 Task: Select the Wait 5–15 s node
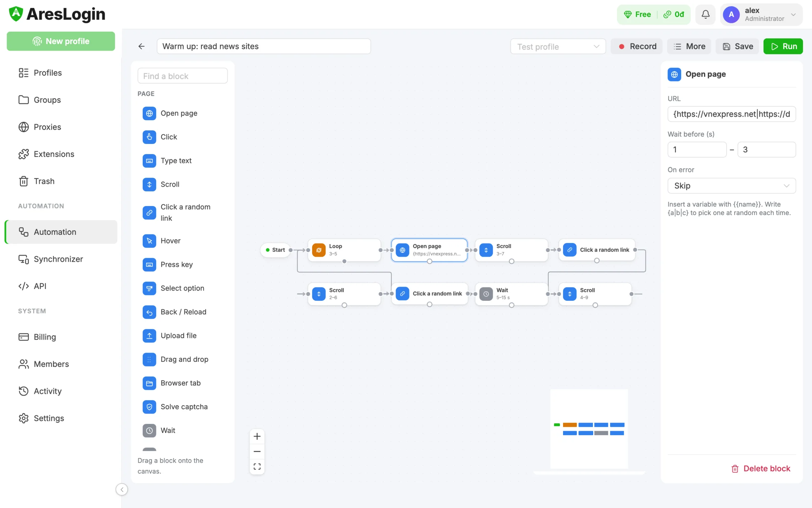(511, 294)
